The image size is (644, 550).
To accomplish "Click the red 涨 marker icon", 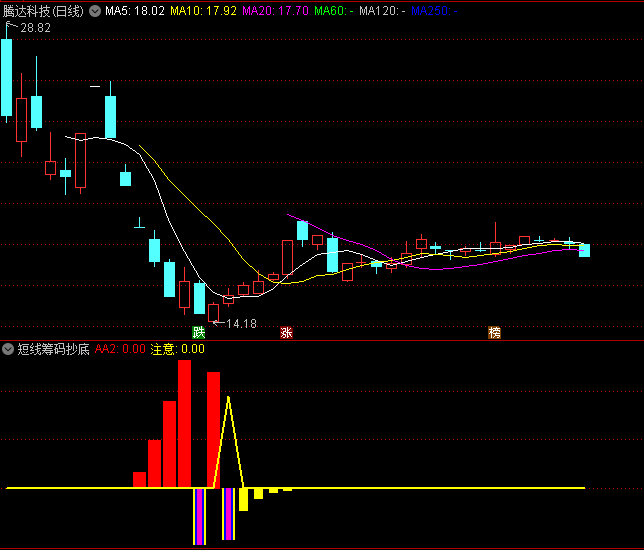I will 286,332.
